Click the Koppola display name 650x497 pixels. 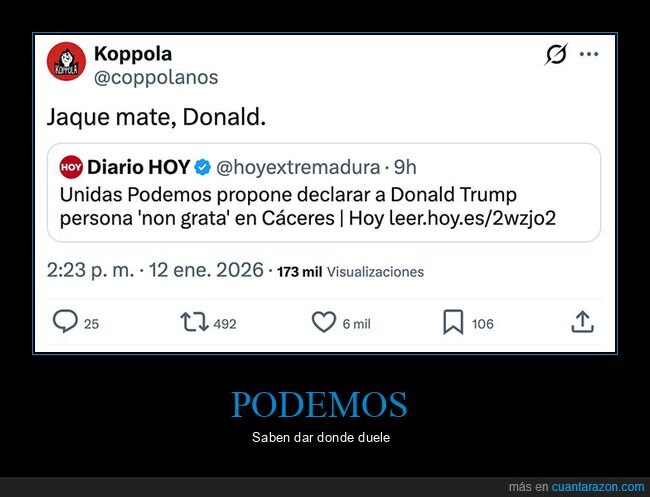(x=133, y=53)
